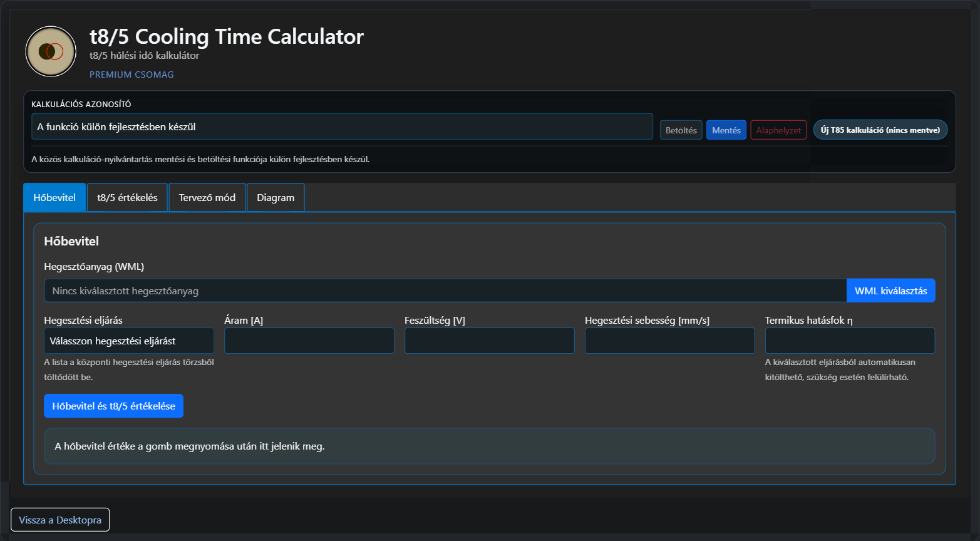This screenshot has height=541, width=980.
Task: Click the t8/5 calculator logo icon
Action: [51, 51]
